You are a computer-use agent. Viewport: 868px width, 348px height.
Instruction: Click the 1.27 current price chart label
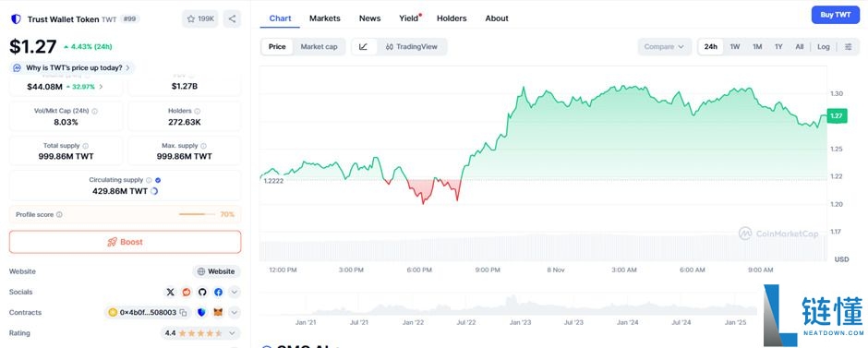click(836, 115)
